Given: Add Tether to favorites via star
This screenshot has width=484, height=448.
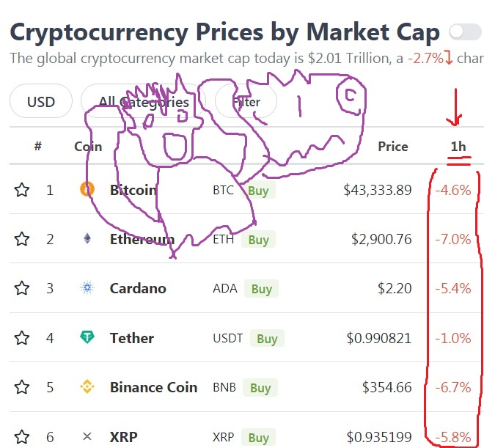Looking at the screenshot, I should click(x=22, y=338).
